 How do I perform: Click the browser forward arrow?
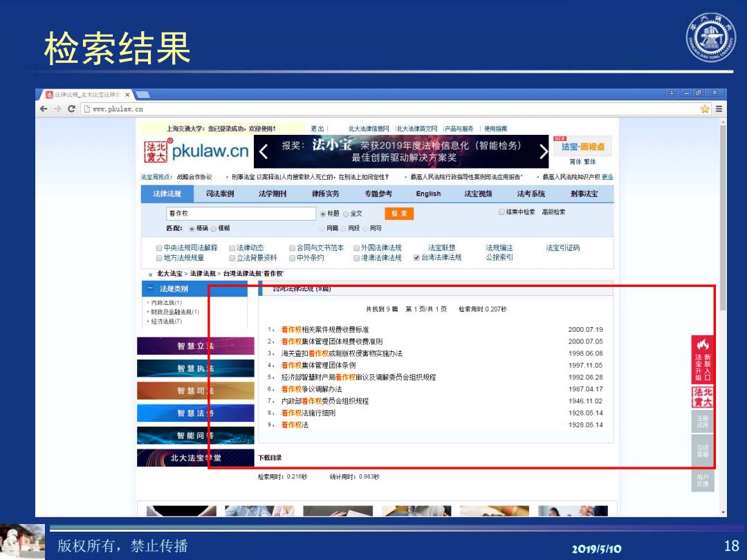pyautogui.click(x=57, y=109)
